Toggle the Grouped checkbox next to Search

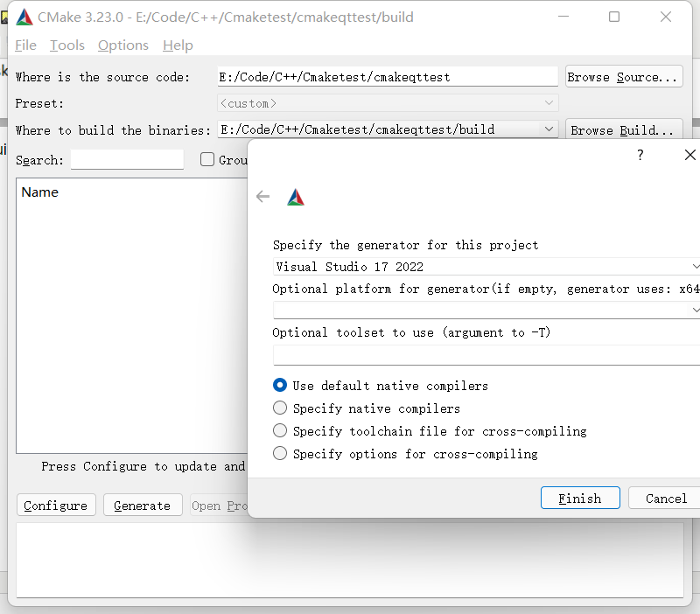207,159
